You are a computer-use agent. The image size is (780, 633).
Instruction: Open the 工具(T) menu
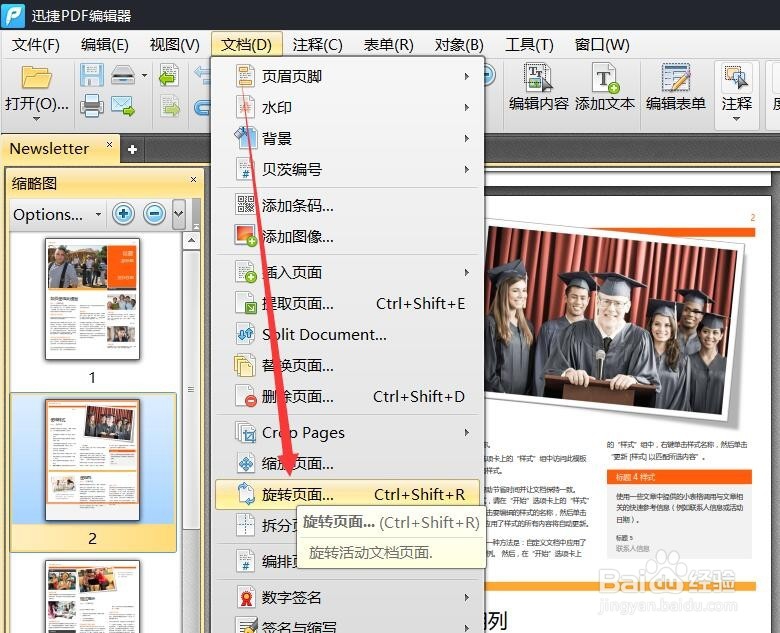(529, 45)
